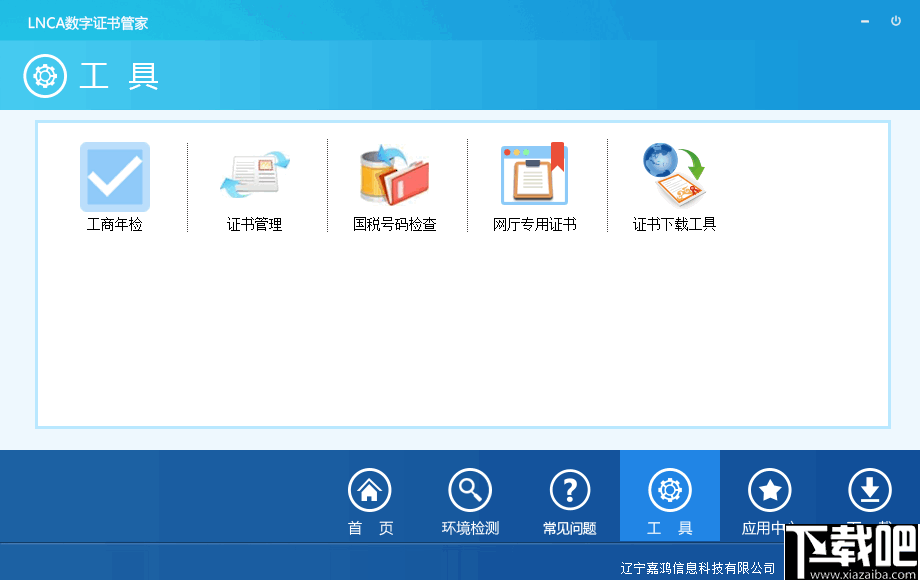Screen dimensions: 920x580
Task: Click the 工具 gear icon in bottom bar
Action: pyautogui.click(x=669, y=491)
